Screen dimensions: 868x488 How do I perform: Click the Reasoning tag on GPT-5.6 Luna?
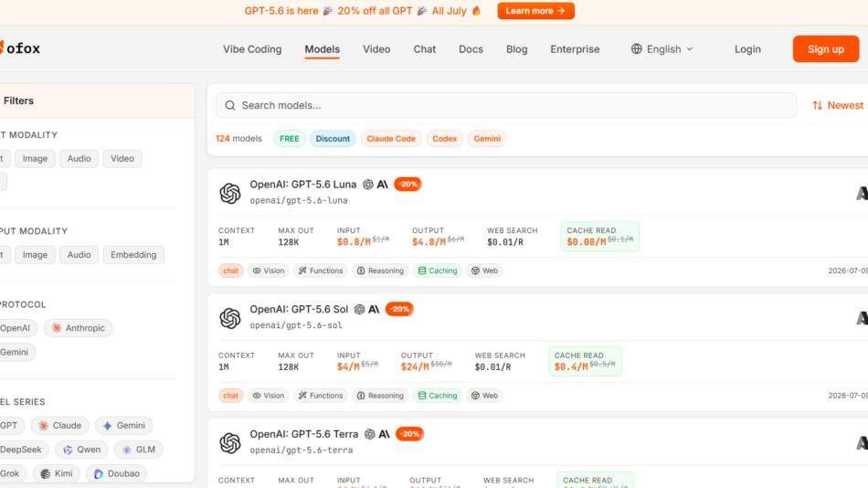[380, 271]
